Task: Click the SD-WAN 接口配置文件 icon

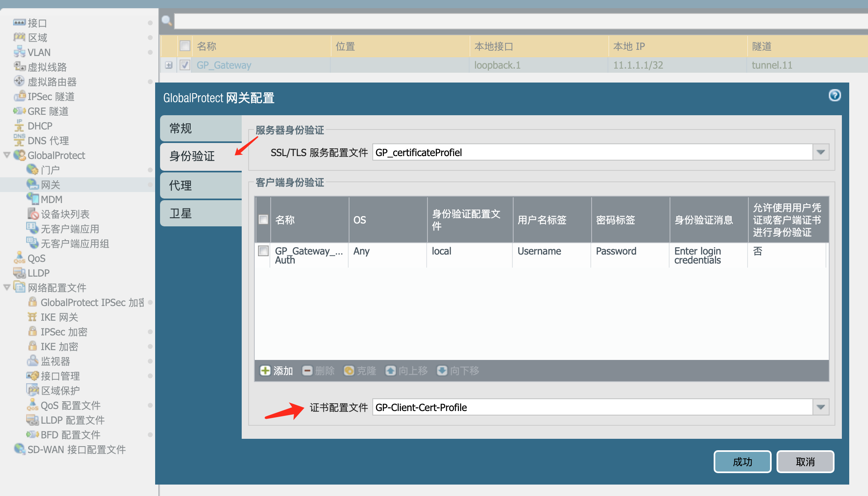Action: [19, 449]
